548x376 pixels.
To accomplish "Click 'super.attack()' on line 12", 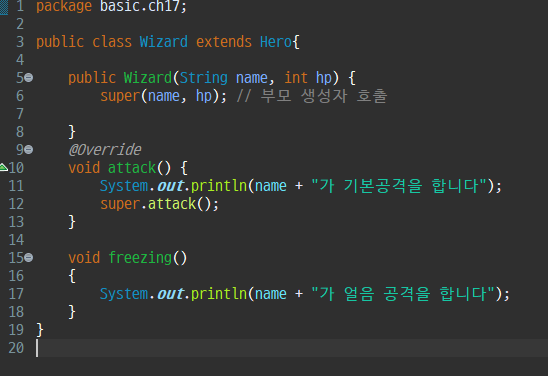I will 156,204.
